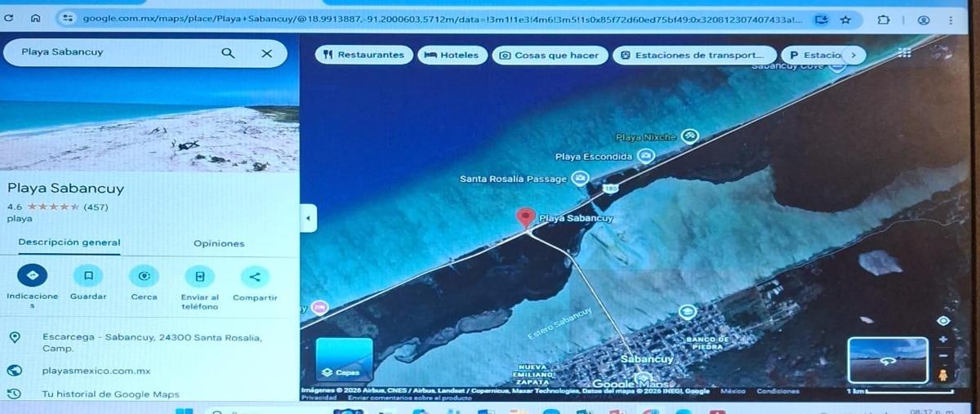
Task: Click the install/cast icon in address bar
Action: pyautogui.click(x=822, y=19)
